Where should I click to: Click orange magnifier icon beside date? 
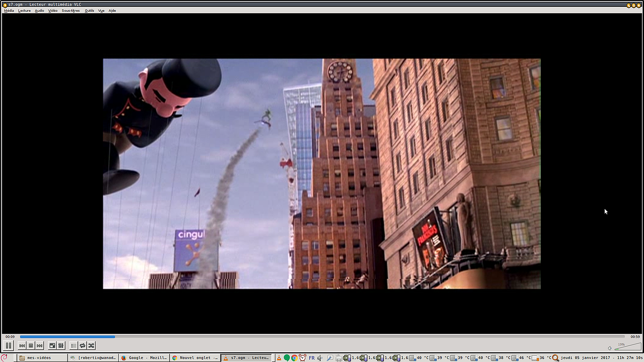pos(556,358)
